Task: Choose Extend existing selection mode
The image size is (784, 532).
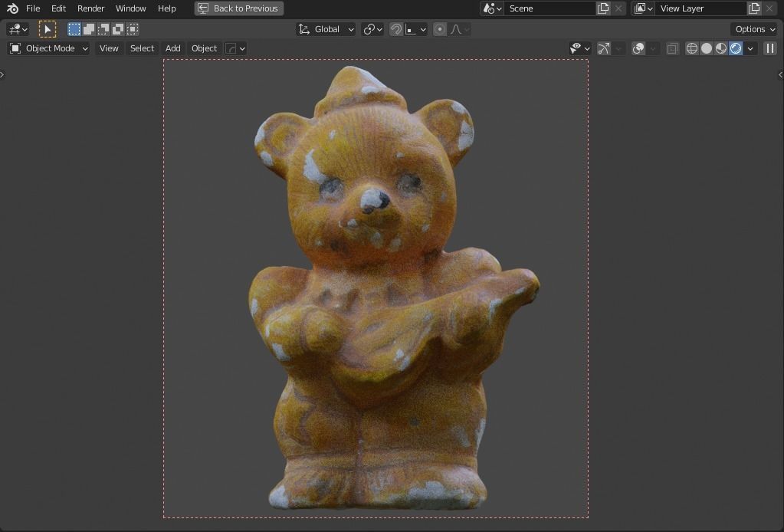Action: click(x=89, y=29)
